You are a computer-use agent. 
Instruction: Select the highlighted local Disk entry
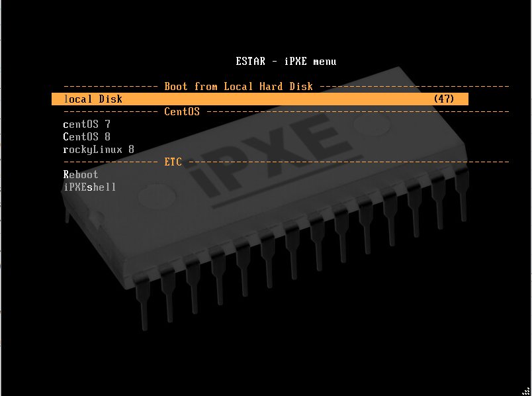tap(260, 99)
